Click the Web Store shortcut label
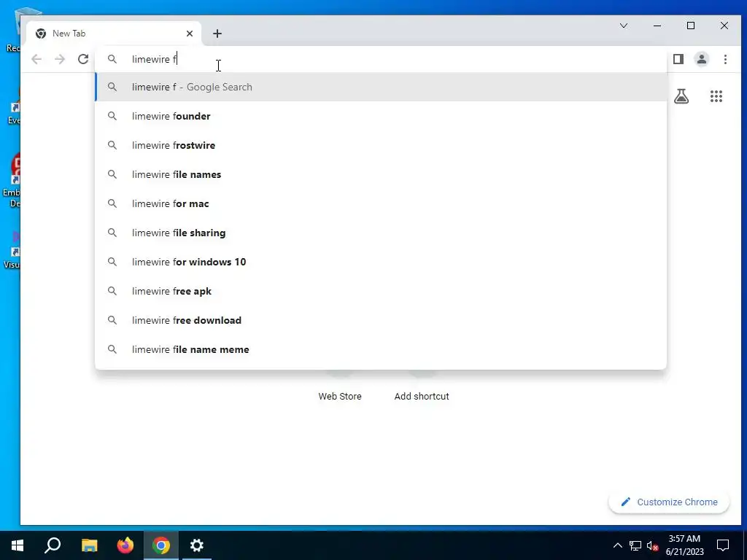 click(x=340, y=396)
